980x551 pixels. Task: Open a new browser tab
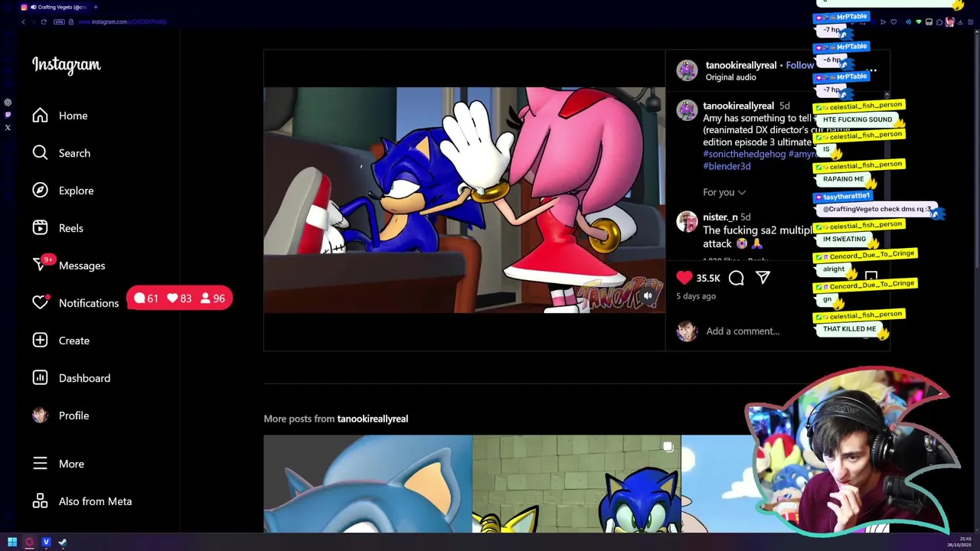pos(96,7)
